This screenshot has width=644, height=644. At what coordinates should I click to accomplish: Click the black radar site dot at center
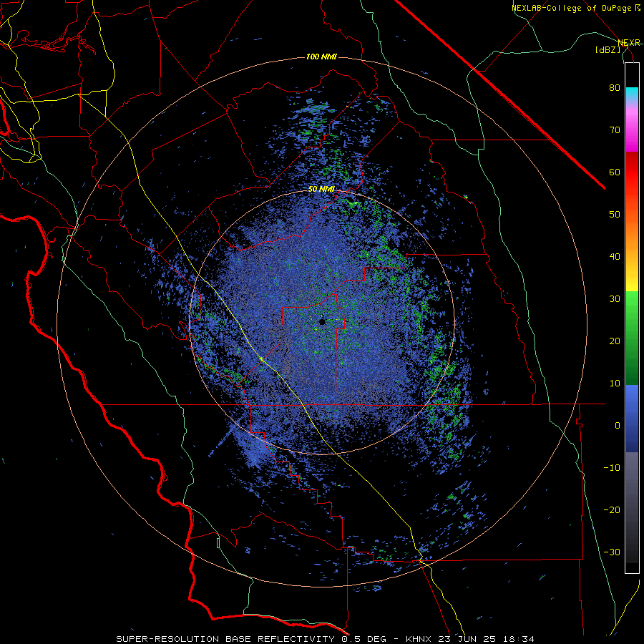pyautogui.click(x=323, y=322)
